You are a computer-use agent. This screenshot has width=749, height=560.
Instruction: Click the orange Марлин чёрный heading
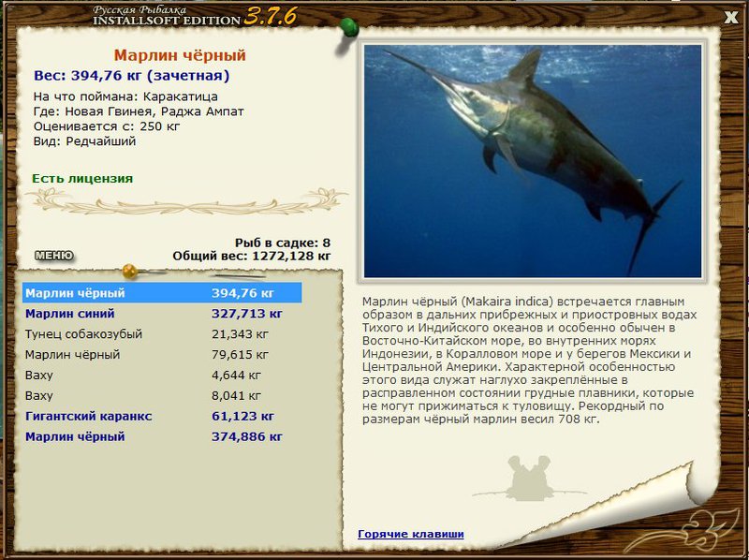180,55
